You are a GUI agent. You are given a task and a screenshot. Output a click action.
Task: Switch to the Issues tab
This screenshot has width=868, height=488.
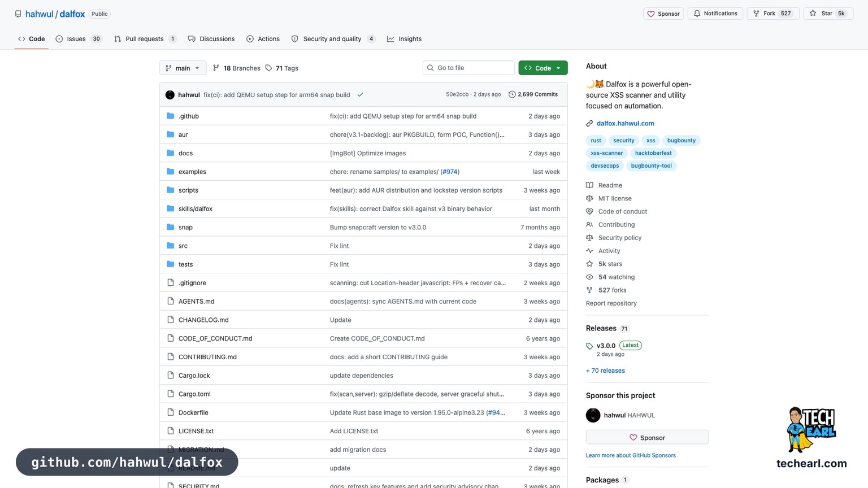pyautogui.click(x=79, y=39)
